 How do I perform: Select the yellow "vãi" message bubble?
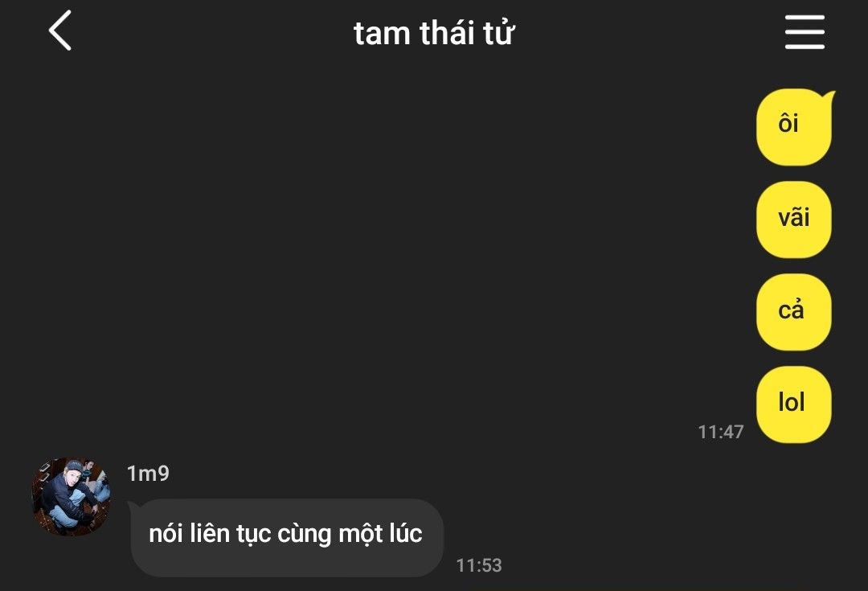[x=794, y=220]
